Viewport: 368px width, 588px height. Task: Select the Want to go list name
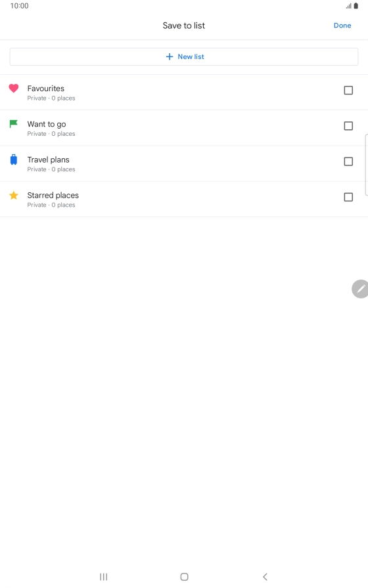pos(47,124)
